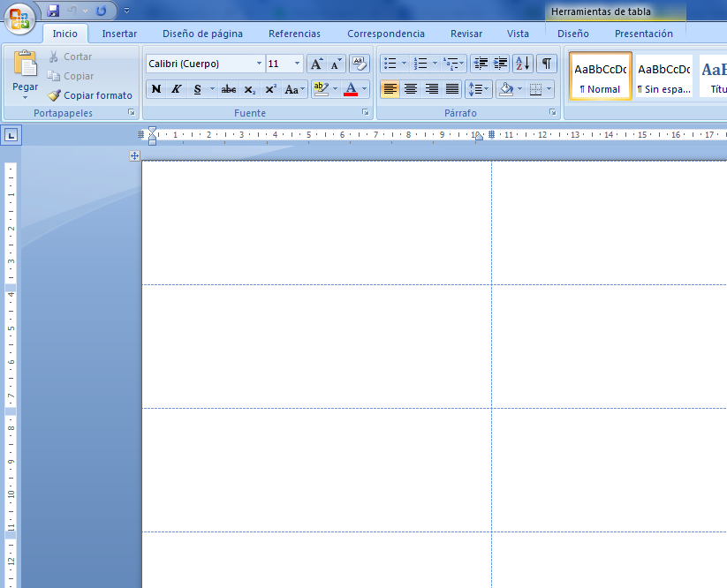Open the undo history dropdown arrow
Viewport: 727px width, 588px height.
(86, 11)
